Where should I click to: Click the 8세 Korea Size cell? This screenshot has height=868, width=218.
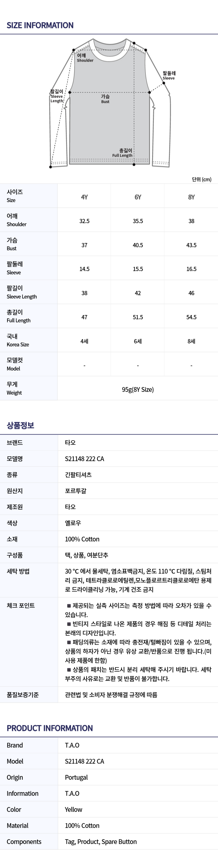(191, 341)
